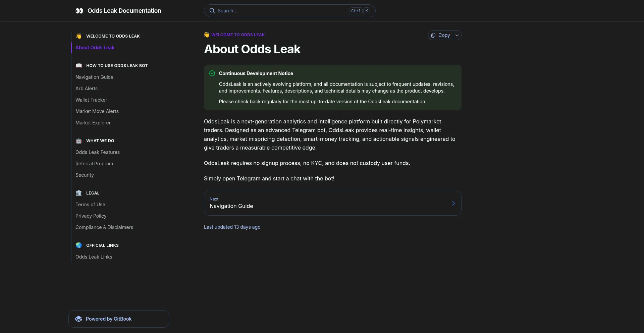Open the Navigation Guide next page link
This screenshot has height=333, width=644.
point(231,206)
